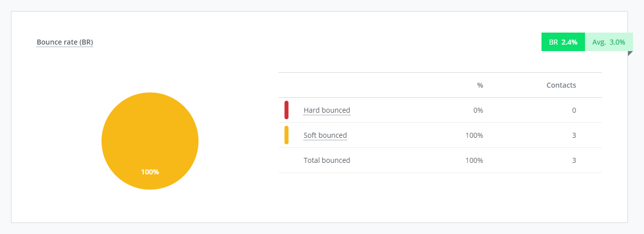The height and width of the screenshot is (234, 644).
Task: Click Hard bounced contacts count 0
Action: pos(574,110)
